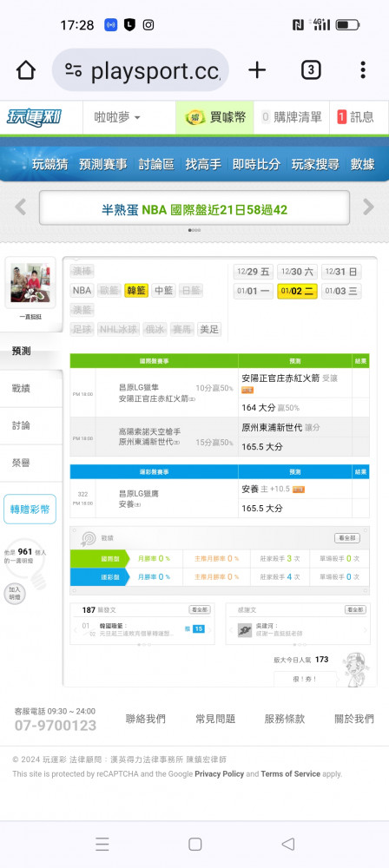Select the NBA league filter
This screenshot has height=868, width=389.
coord(82,290)
